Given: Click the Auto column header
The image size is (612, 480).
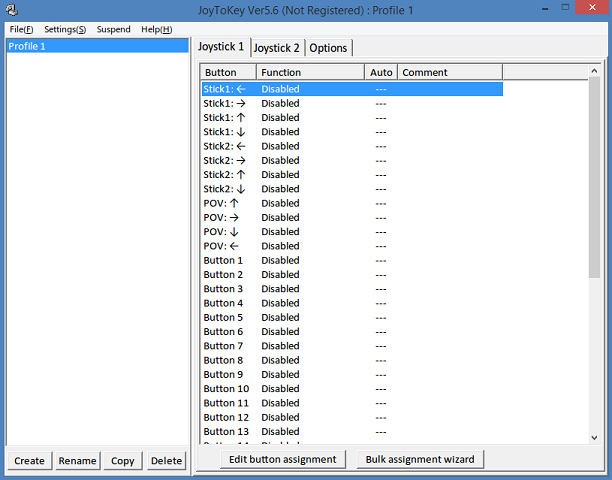Looking at the screenshot, I should pos(381,73).
